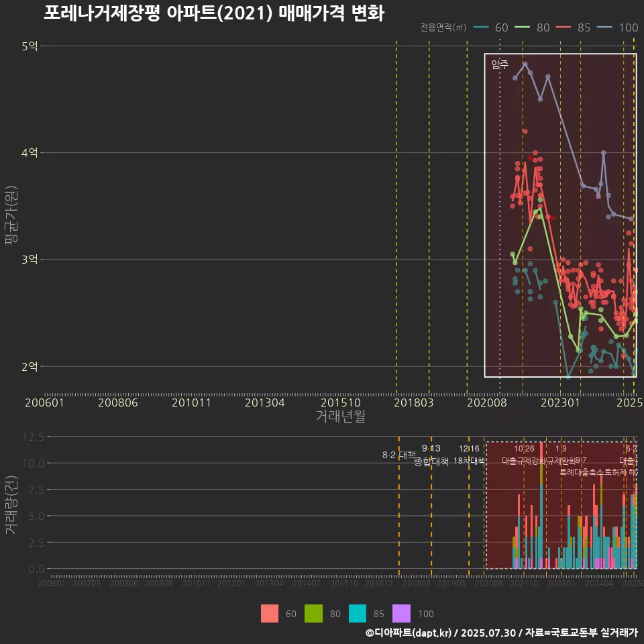Click the 4억 price axis label

(x=30, y=153)
